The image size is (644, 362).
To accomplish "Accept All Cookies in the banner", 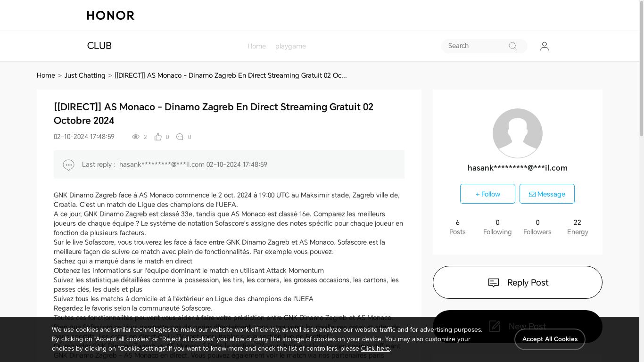I will (x=550, y=339).
